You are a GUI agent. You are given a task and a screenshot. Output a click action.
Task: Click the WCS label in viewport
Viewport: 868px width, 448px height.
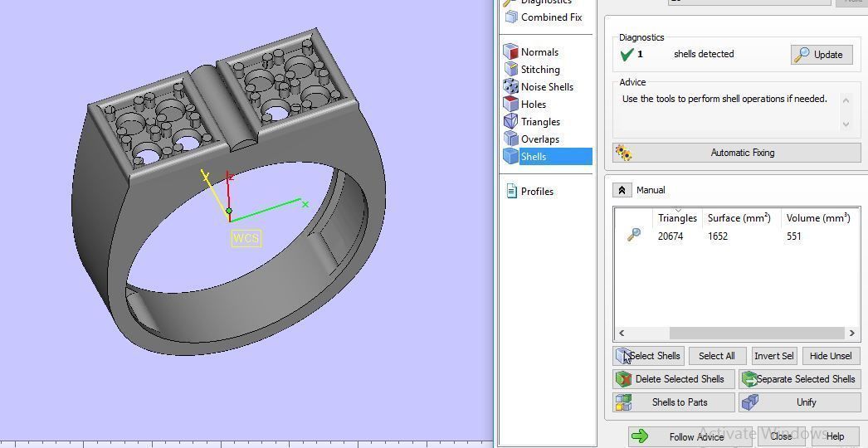point(246,238)
